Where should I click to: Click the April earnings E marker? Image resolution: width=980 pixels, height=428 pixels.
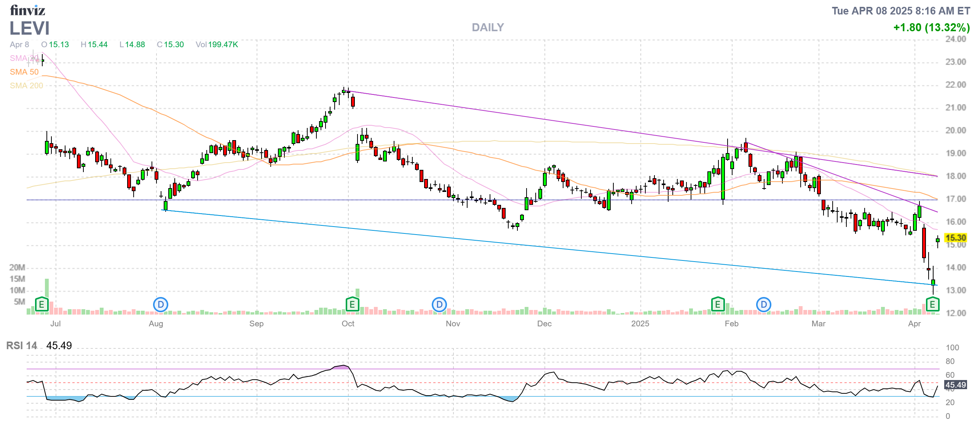(x=932, y=304)
